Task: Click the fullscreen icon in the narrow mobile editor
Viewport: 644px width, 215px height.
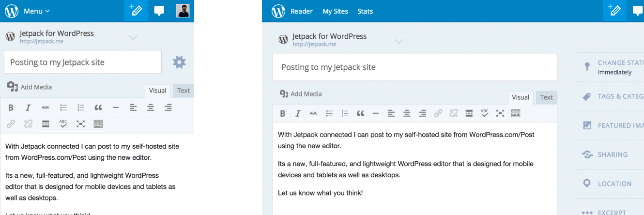Action: pyautogui.click(x=81, y=124)
